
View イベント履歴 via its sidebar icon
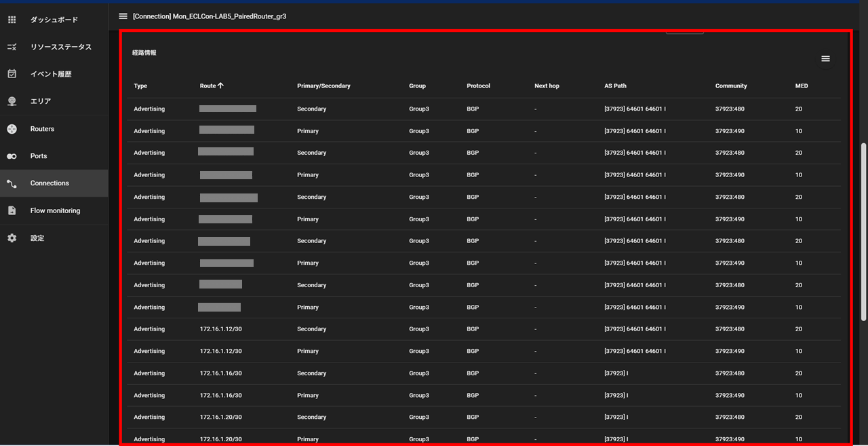[x=11, y=74]
